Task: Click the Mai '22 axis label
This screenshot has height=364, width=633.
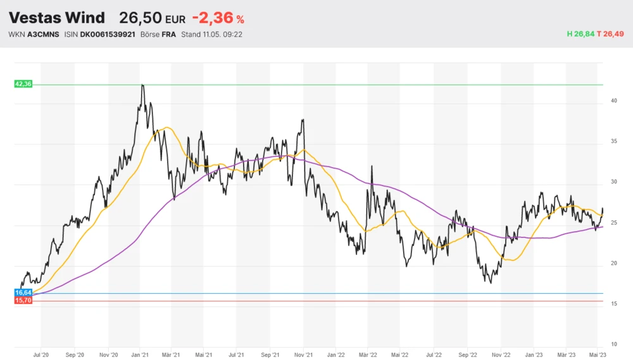Action: tap(399, 355)
